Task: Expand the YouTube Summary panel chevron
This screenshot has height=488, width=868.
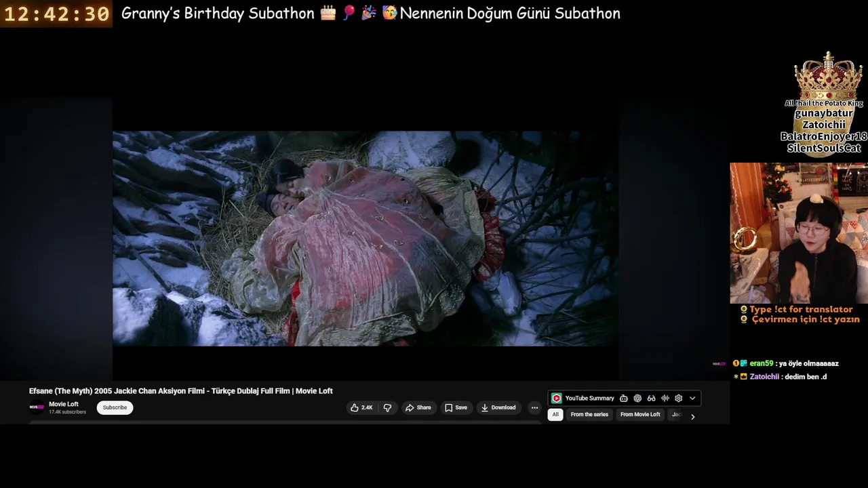Action: [x=692, y=399]
